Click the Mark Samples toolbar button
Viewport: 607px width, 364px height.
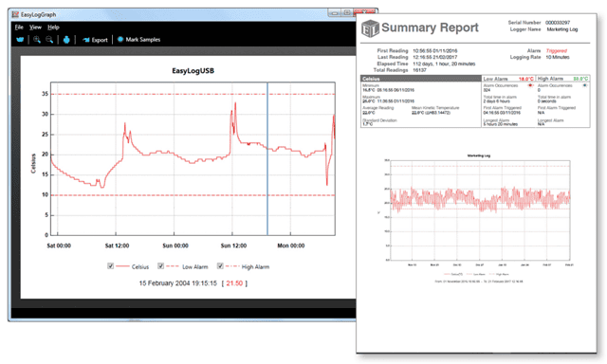pyautogui.click(x=139, y=40)
